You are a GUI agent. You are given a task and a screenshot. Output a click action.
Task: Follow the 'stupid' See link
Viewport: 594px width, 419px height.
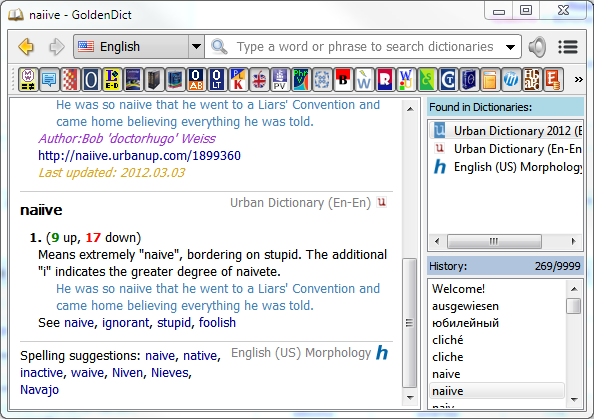pyautogui.click(x=174, y=323)
